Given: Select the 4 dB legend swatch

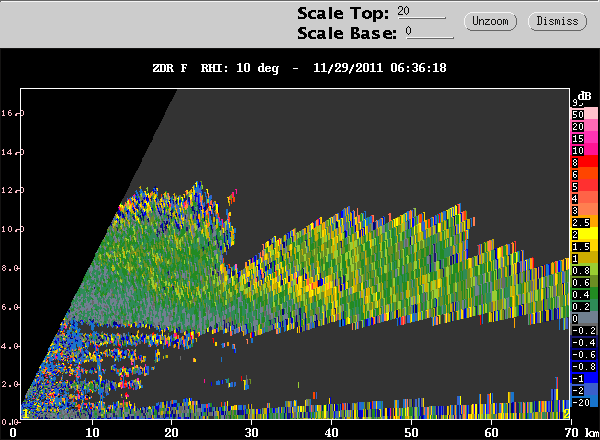Looking at the screenshot, I should click(x=584, y=198).
